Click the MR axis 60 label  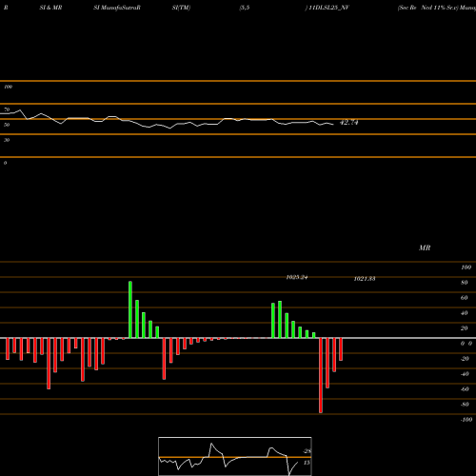tap(465, 298)
